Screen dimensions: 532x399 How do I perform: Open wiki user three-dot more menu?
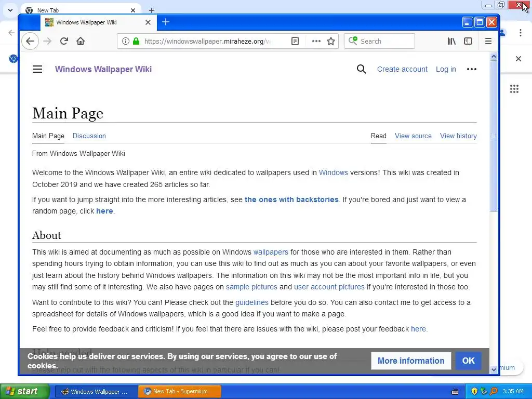[471, 69]
